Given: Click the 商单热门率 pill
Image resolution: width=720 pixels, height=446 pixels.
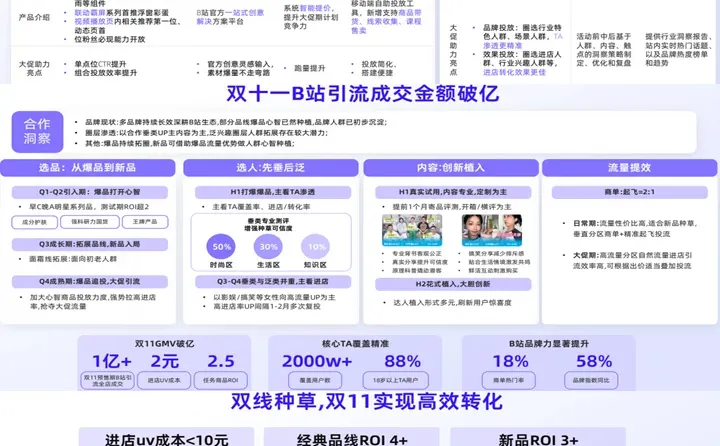Looking at the screenshot, I should click(509, 380).
